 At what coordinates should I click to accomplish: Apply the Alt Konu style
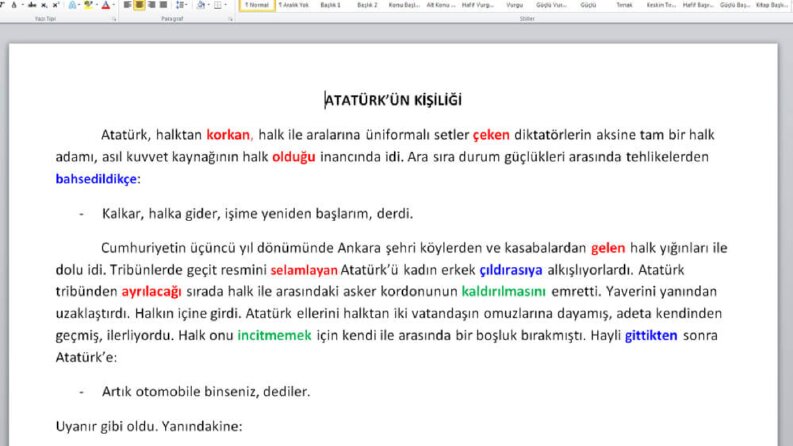pyautogui.click(x=440, y=5)
